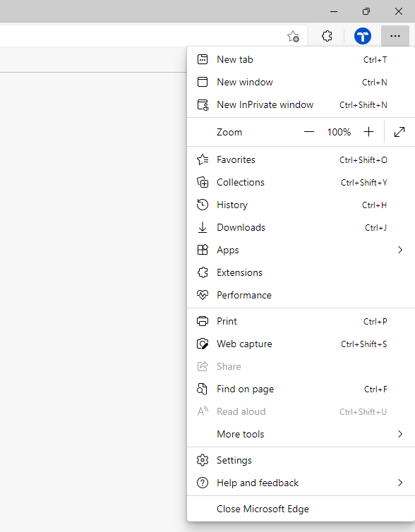The width and height of the screenshot is (415, 532).
Task: Click the Ctrl+Shift+S shortcut text
Action: 363,344
